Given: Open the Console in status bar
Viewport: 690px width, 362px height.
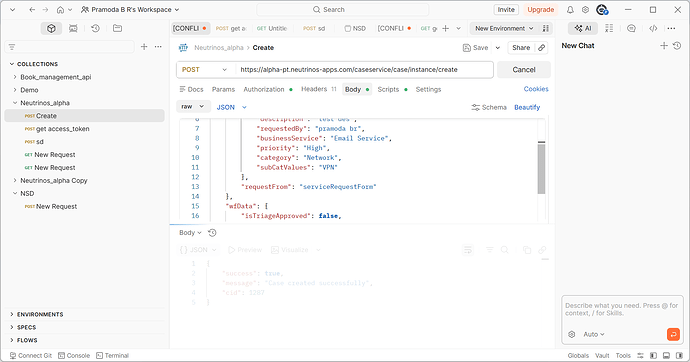Looking at the screenshot, I should (x=74, y=355).
